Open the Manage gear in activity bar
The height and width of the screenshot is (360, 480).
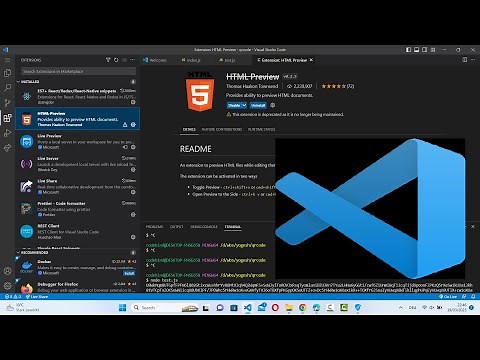[7, 286]
